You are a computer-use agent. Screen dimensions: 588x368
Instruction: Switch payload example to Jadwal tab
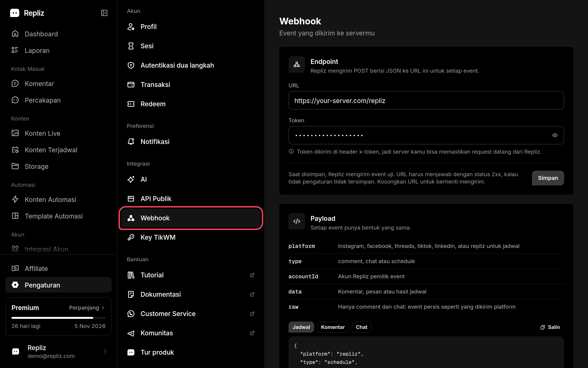click(301, 327)
